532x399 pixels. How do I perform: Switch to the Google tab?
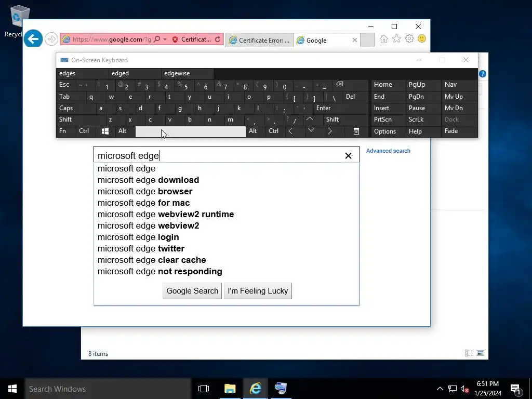click(323, 40)
